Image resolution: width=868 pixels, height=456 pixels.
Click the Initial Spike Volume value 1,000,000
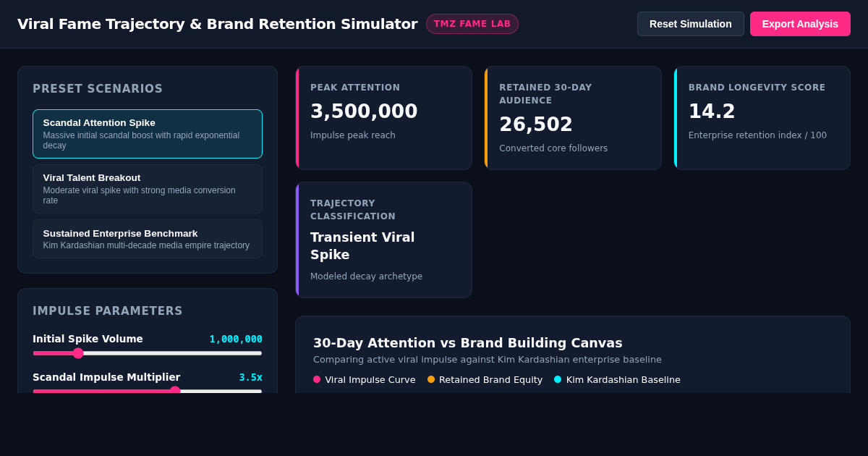pos(236,339)
